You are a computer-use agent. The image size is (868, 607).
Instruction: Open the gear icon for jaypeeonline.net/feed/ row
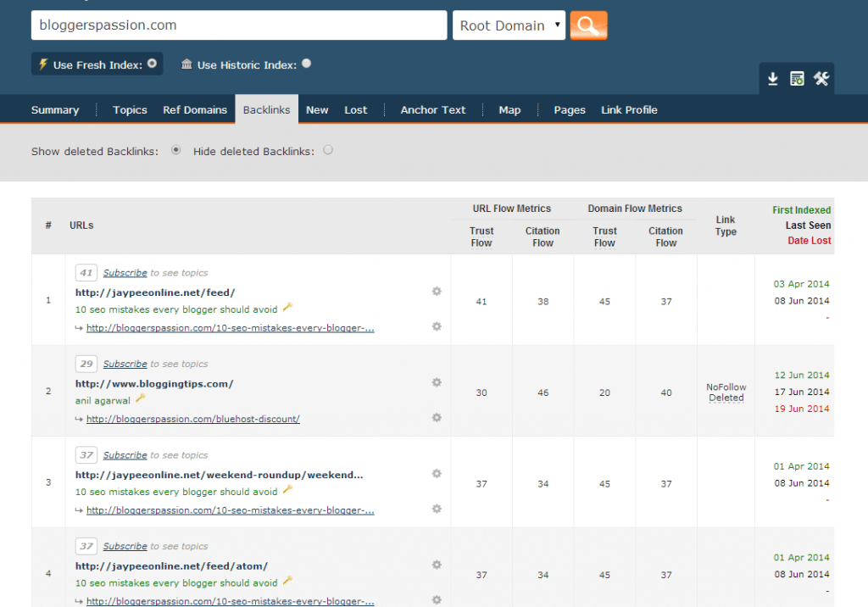click(x=437, y=291)
